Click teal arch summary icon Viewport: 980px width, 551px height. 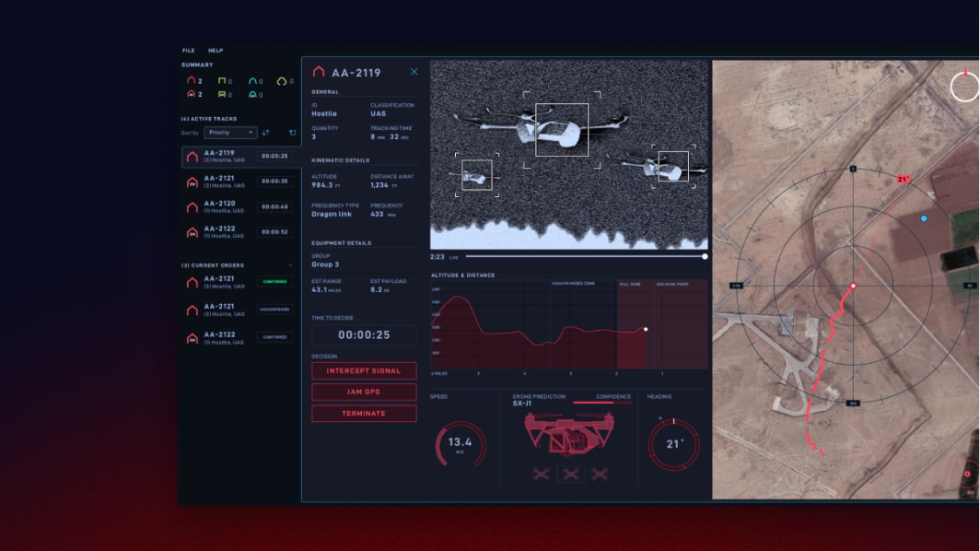(x=251, y=81)
